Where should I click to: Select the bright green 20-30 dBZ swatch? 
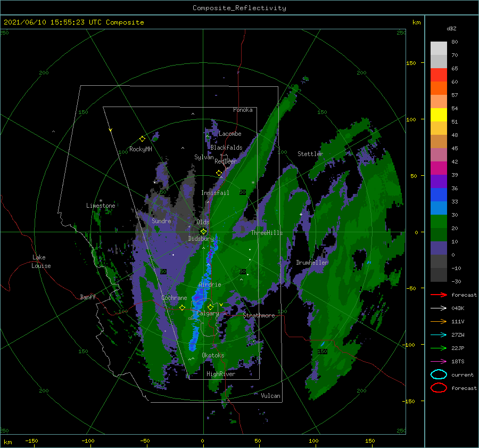pos(439,222)
